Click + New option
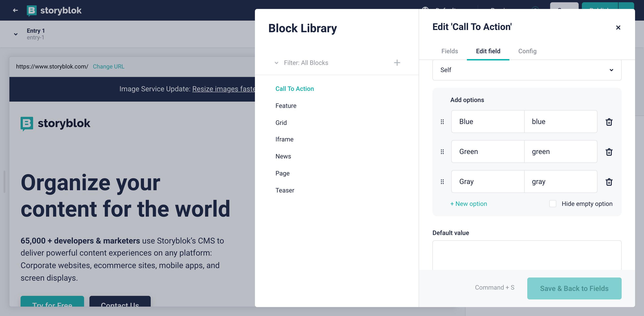Screen dimensions: 644x316 [468, 204]
